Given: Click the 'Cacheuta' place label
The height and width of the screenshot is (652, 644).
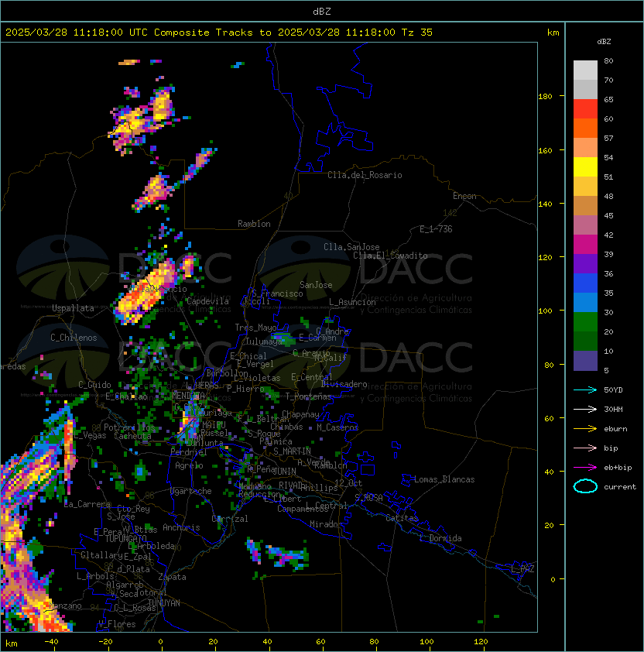Looking at the screenshot, I should click(132, 436).
